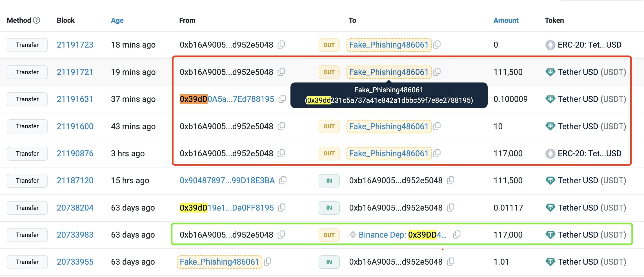Click the Ethereum icon beside ERC-20: Tet...USD token
This screenshot has width=644, height=277.
tap(550, 45)
